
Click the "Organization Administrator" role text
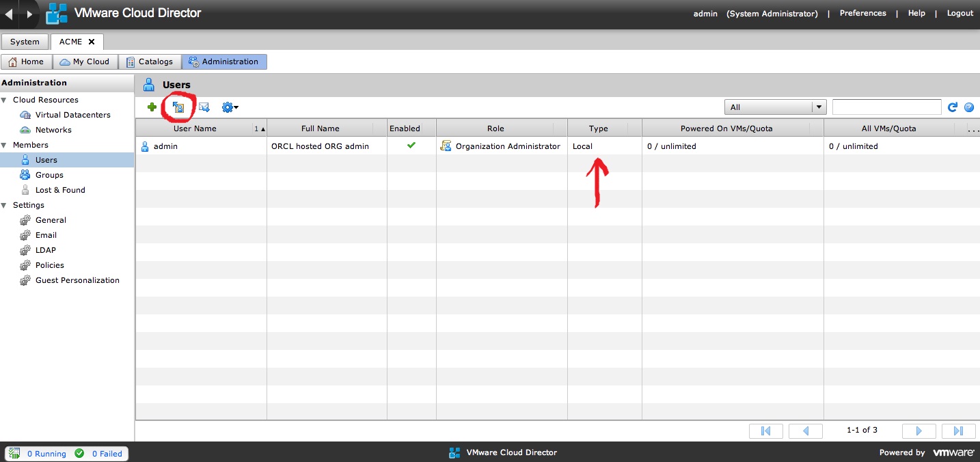point(508,146)
